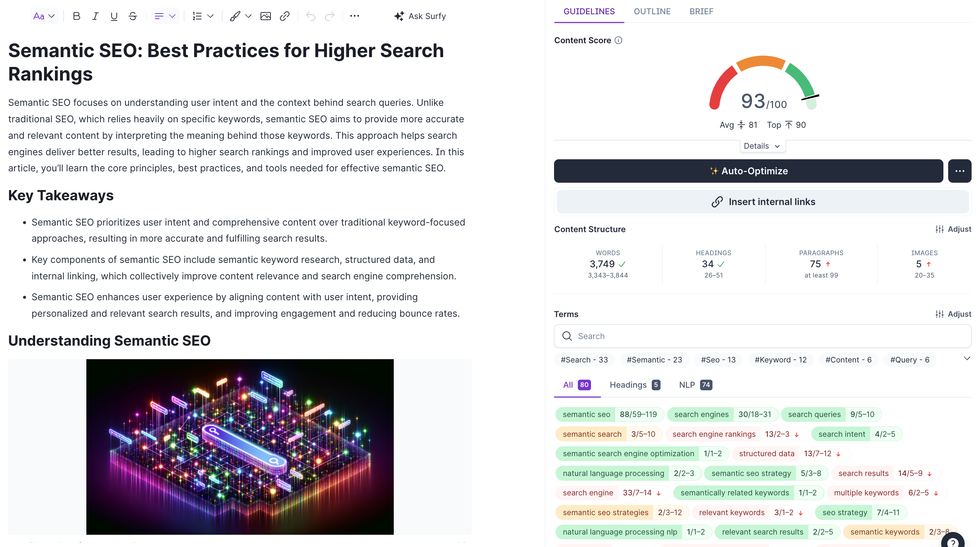Toggle bold formatting in toolbar
Screen dimensions: 980x547
pos(76,16)
